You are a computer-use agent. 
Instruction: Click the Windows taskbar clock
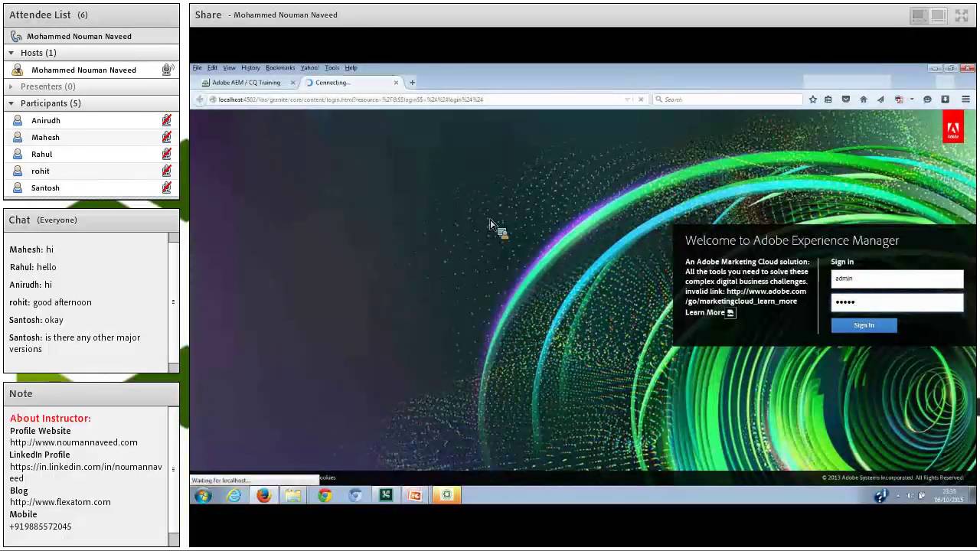949,496
